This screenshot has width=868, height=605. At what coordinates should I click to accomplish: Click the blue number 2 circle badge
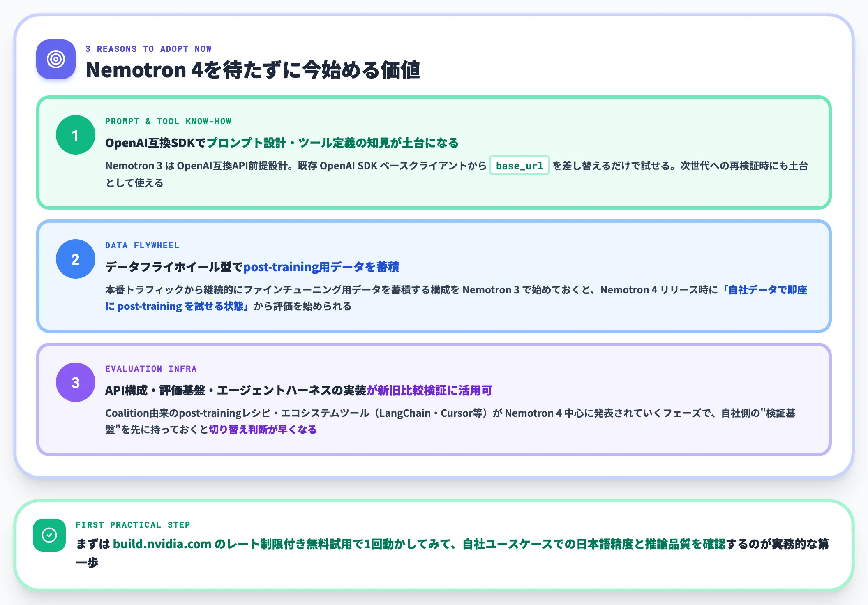point(76,259)
